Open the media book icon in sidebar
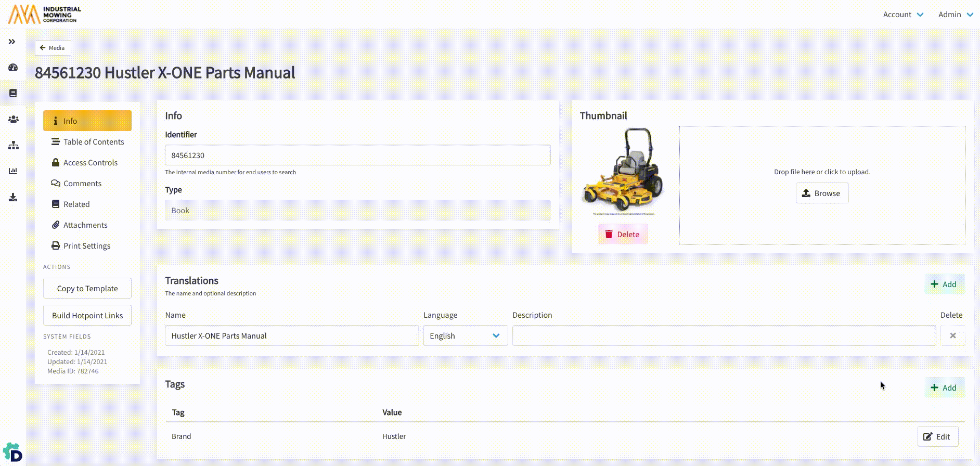Viewport: 980px width, 466px height. point(13,93)
